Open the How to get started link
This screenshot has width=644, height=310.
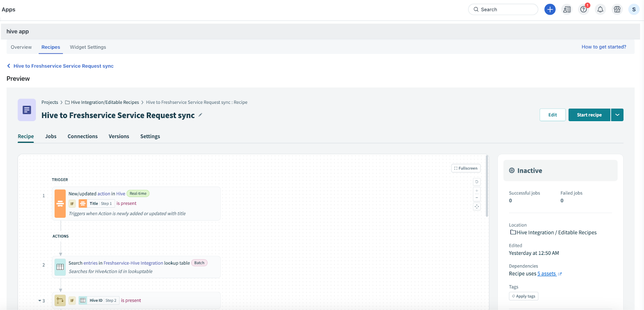point(604,47)
